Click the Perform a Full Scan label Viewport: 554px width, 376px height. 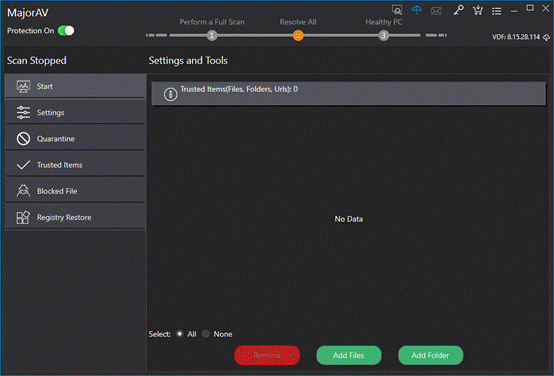(212, 22)
